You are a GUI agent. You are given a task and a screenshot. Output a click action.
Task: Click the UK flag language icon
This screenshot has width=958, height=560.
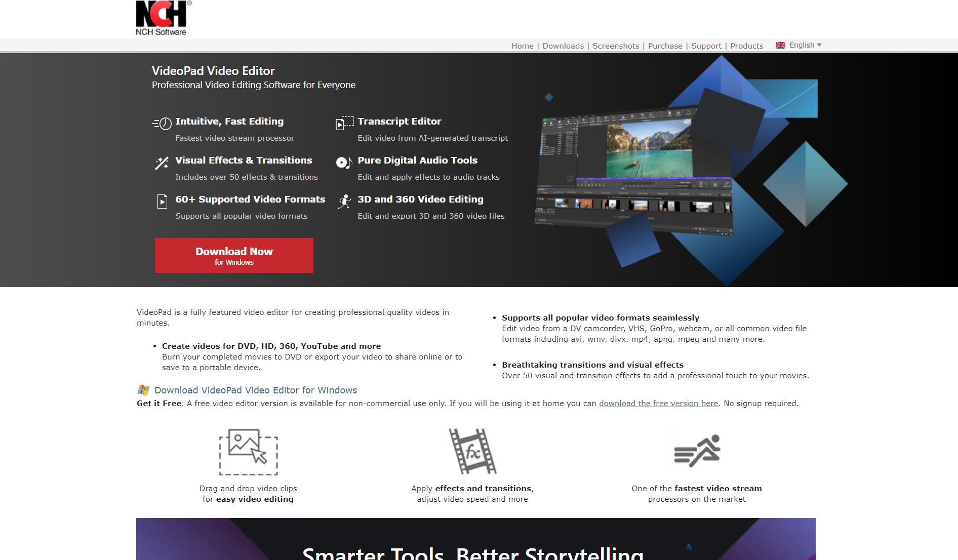(780, 45)
